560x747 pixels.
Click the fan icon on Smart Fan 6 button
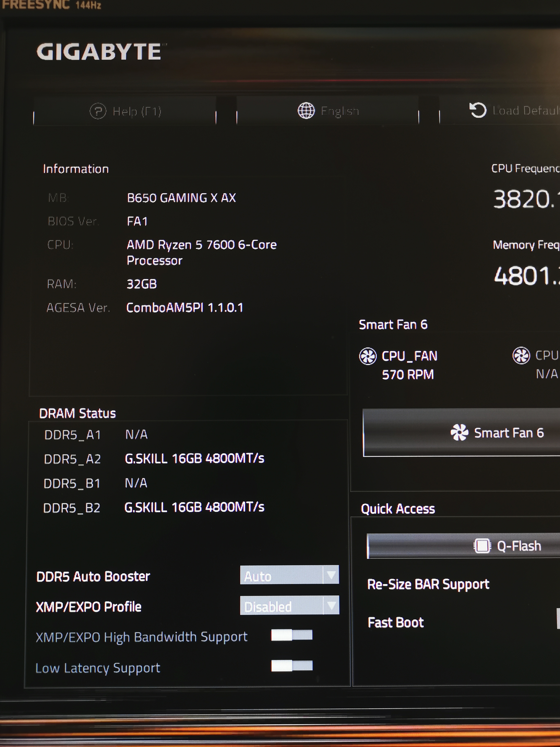(x=459, y=433)
